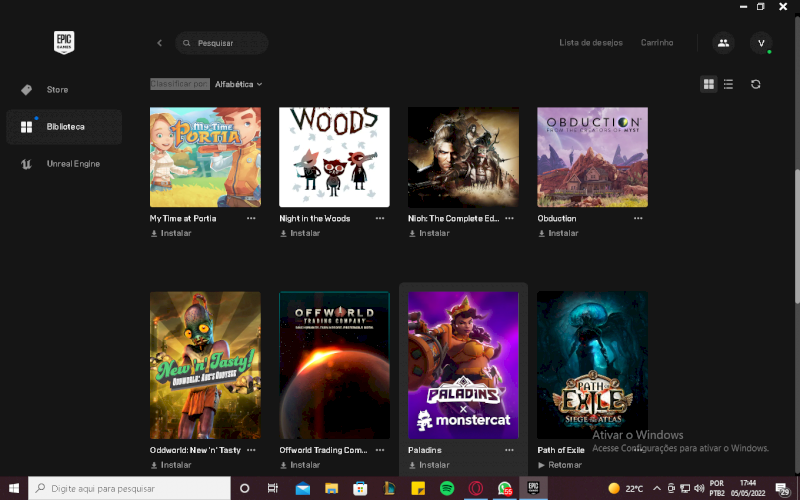800x500 pixels.
Task: Open the user profile avatar V
Action: (x=761, y=43)
